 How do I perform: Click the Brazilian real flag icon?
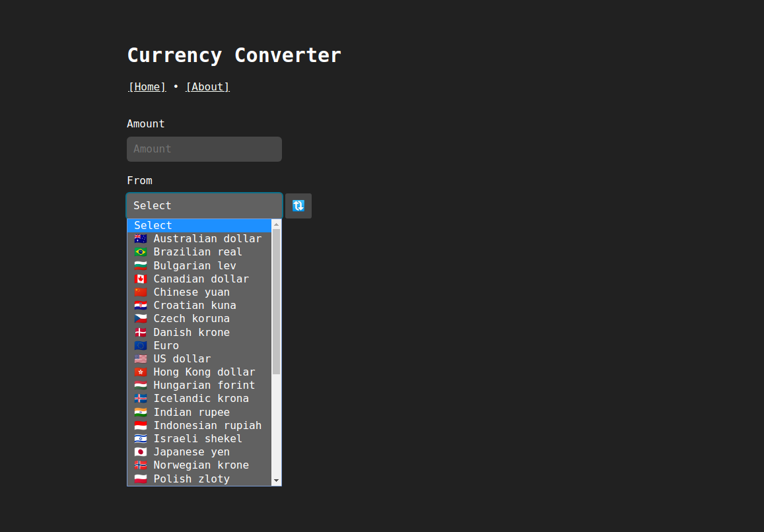click(x=141, y=251)
